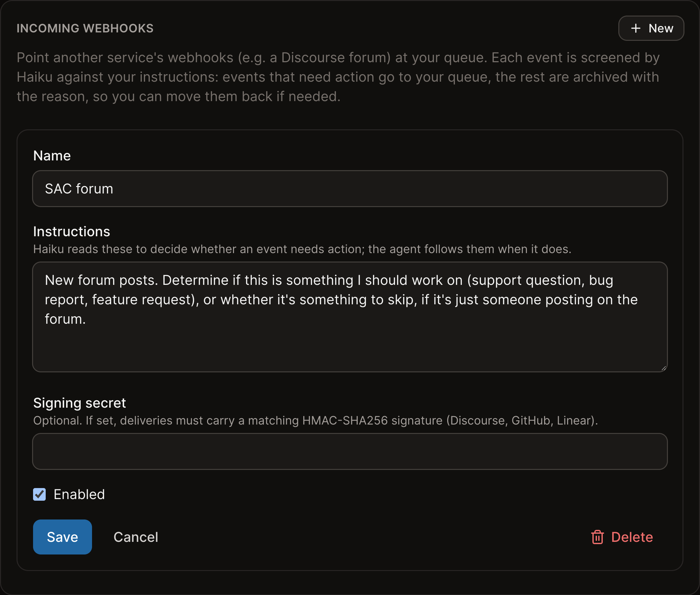Focus the Name field containing SAC forum
This screenshot has width=700, height=595.
click(350, 189)
